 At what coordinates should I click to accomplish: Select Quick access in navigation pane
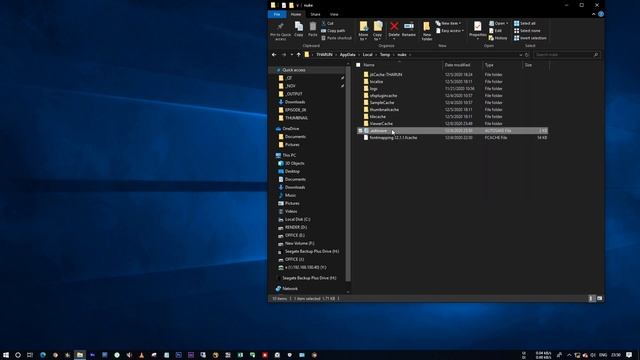(293, 70)
